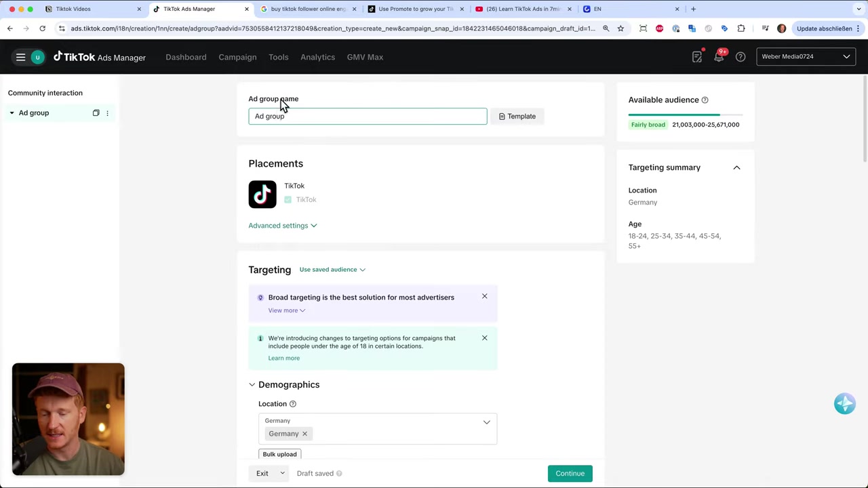
Task: Click the TikTok Ads Manager logo
Action: (x=100, y=57)
